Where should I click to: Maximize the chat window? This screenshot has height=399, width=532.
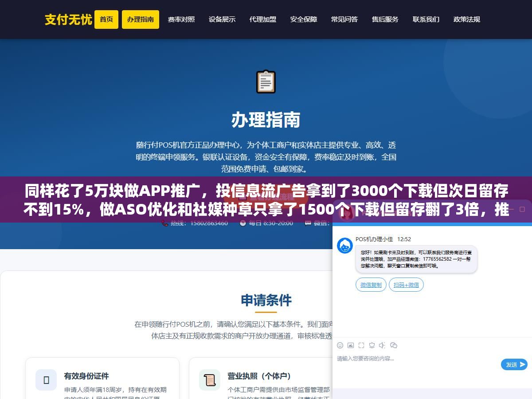[523, 209]
